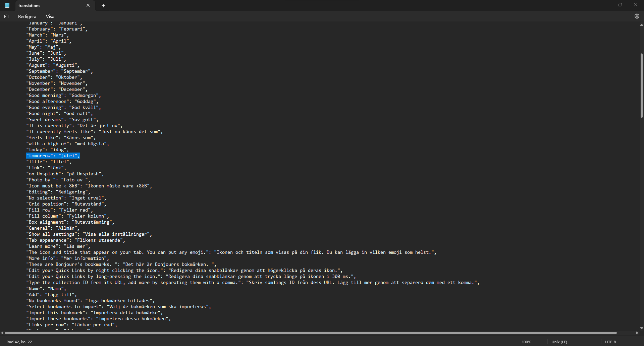Click the Unix (LF) line-ending indicator
The width and height of the screenshot is (644, 346).
pos(559,342)
